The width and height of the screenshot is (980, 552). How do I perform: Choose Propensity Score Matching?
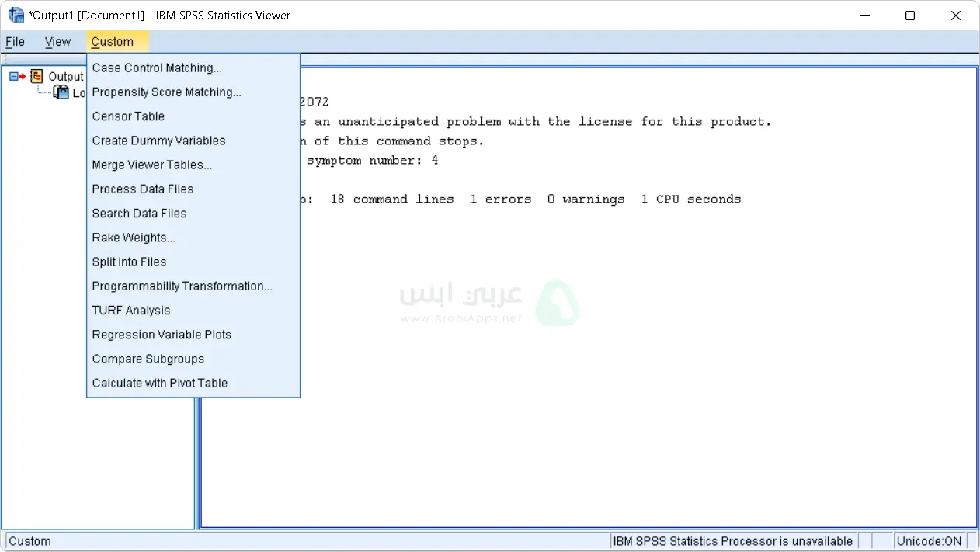pos(166,92)
